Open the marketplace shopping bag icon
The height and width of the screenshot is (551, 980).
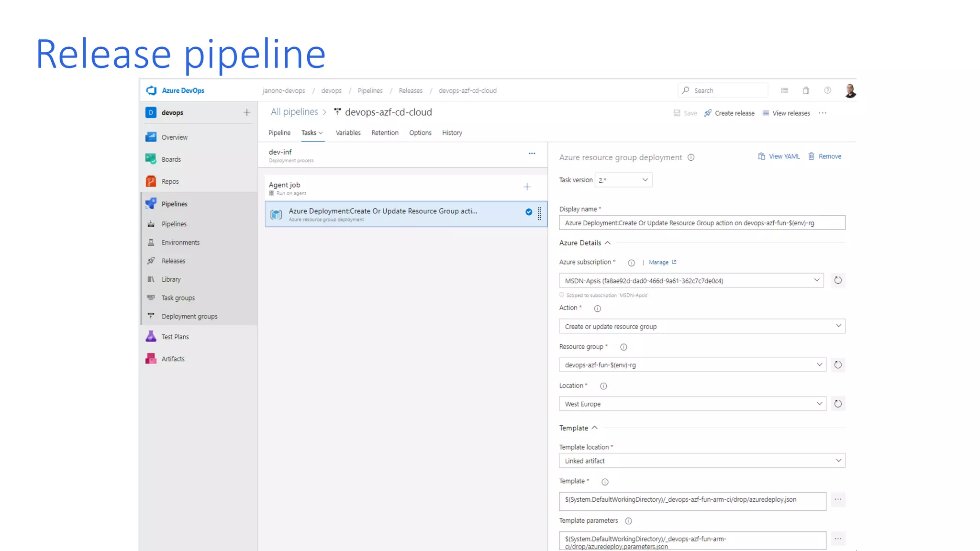tap(806, 90)
